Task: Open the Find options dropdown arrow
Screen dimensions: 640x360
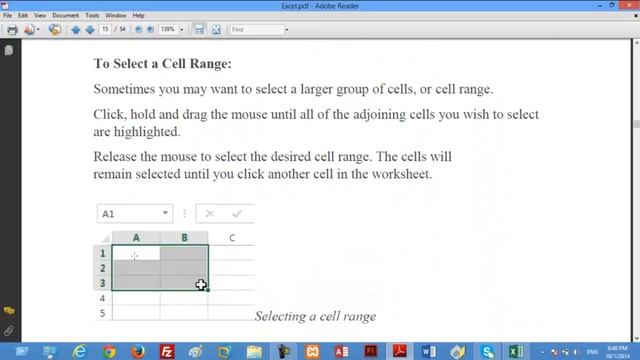Action: point(287,29)
